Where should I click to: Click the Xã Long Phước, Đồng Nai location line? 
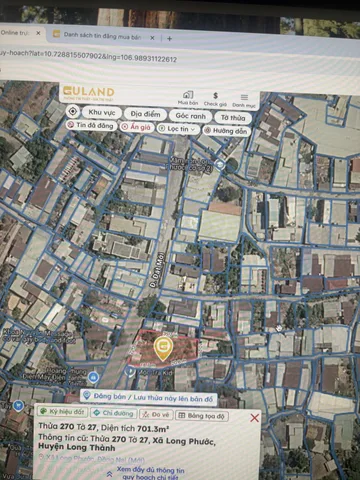(92, 459)
